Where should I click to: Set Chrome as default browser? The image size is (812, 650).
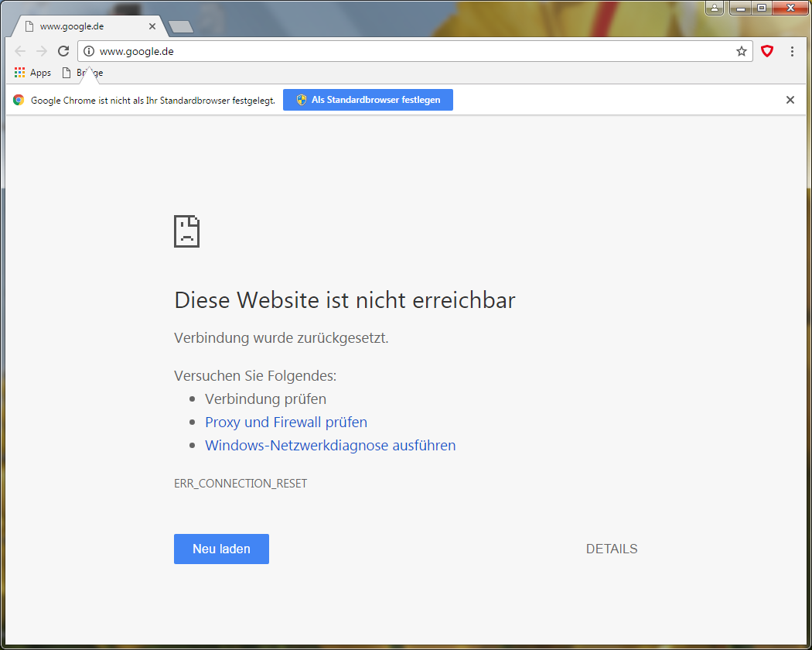pos(367,100)
